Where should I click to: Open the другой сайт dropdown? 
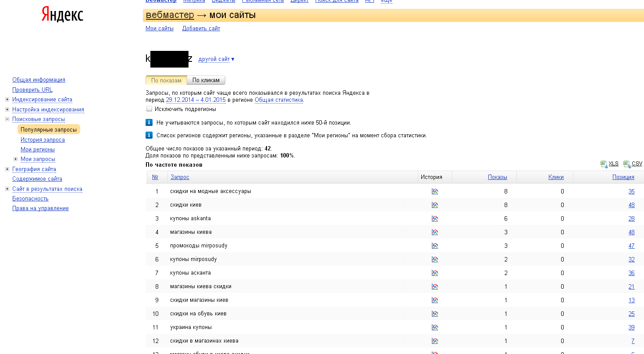pos(216,59)
